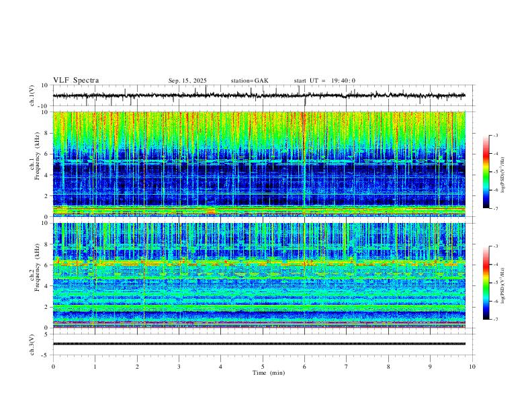
Task: Click time axis tick label '10'
Action: pos(472,367)
